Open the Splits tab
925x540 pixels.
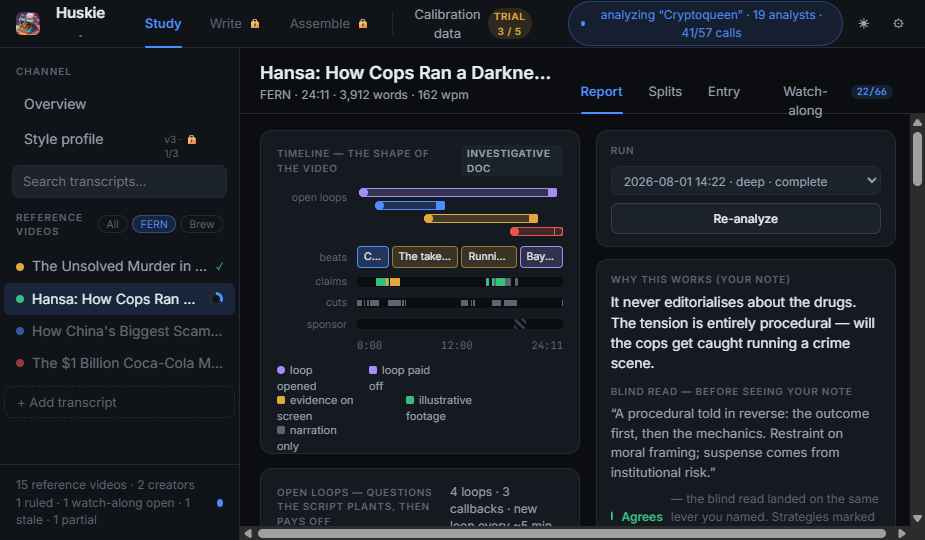pos(665,92)
